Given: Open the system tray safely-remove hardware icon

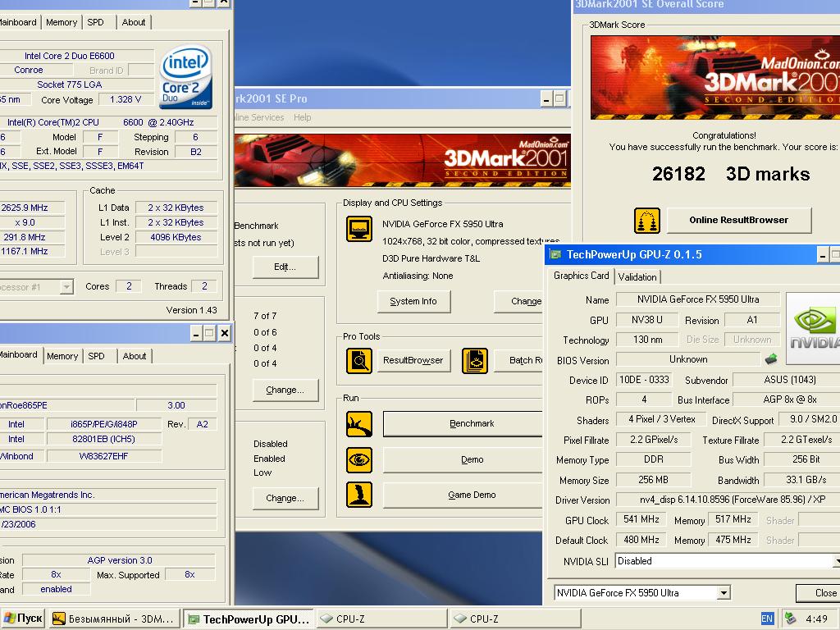Looking at the screenshot, I should pos(790,619).
